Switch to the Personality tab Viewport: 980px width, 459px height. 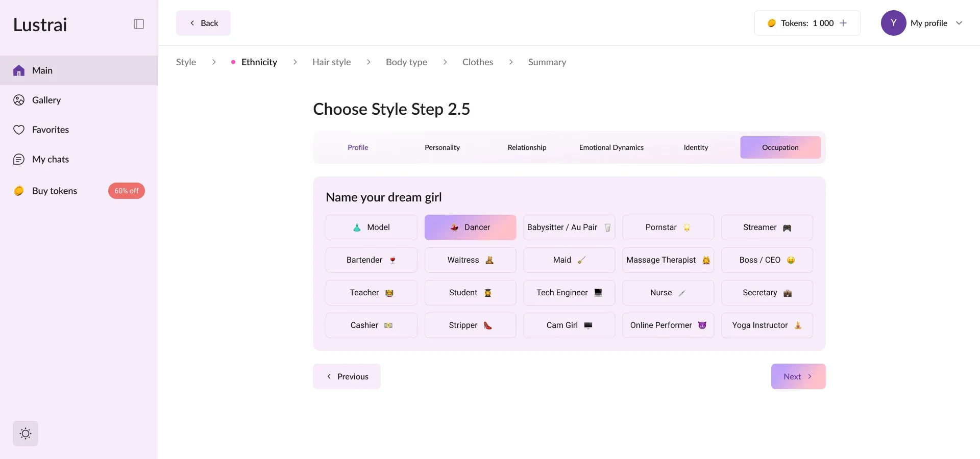442,147
